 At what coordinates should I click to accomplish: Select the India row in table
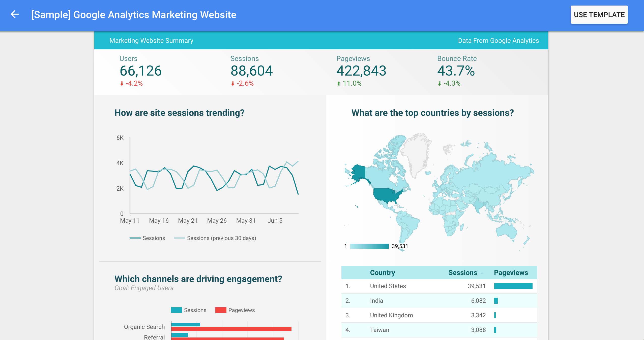pos(439,301)
